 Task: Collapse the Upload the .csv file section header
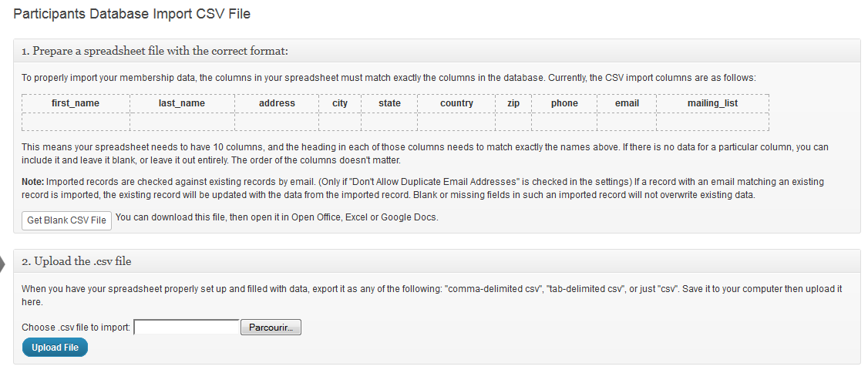point(437,261)
